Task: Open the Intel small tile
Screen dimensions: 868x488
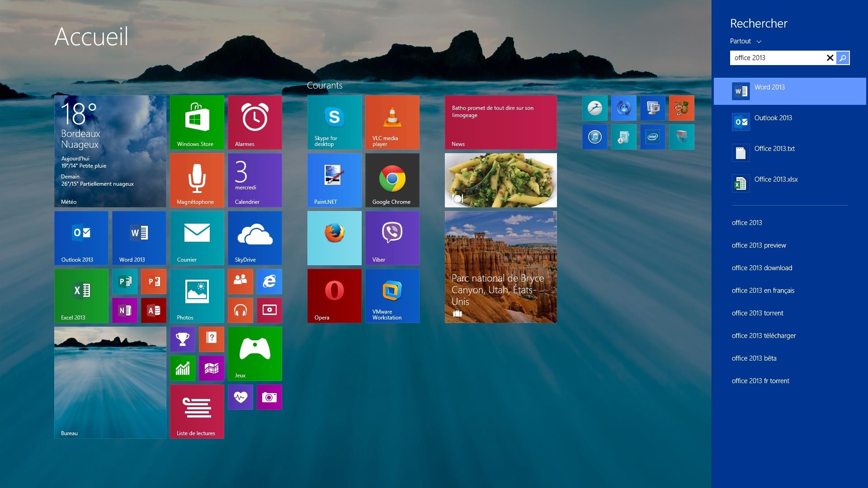Action: 653,137
